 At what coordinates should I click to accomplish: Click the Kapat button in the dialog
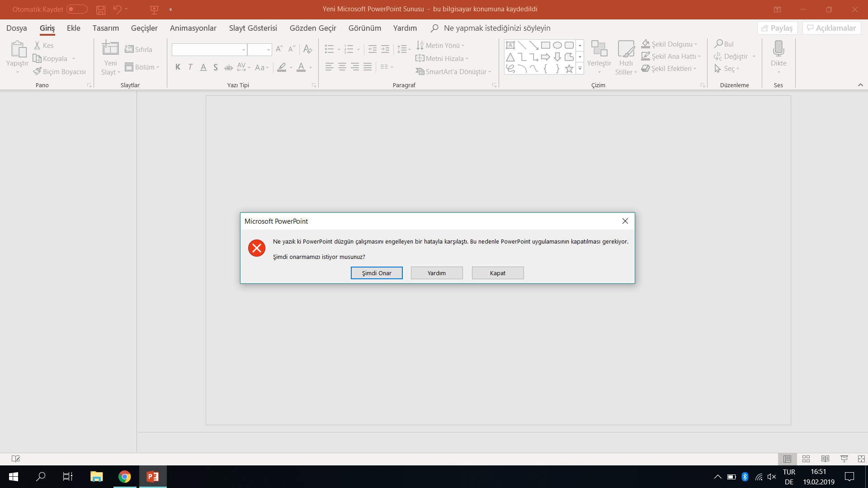pos(498,273)
